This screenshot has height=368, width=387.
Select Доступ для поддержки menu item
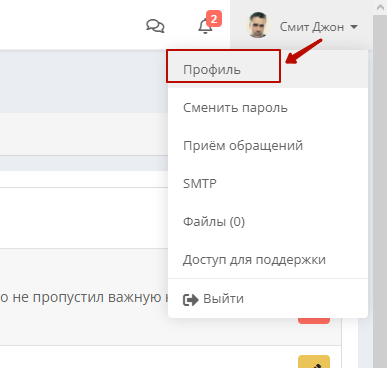click(267, 259)
